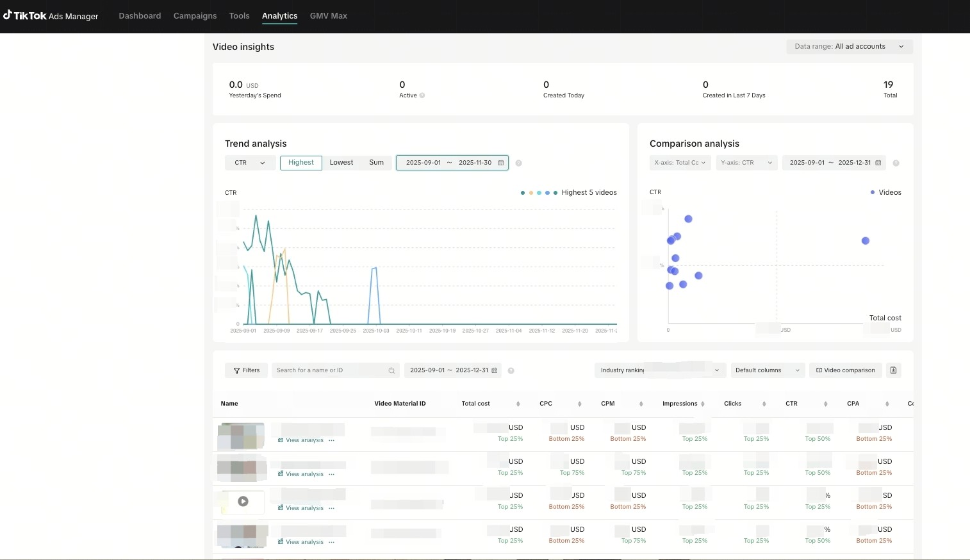Open the X-axis Total Cost dropdown
This screenshot has height=560, width=970.
coord(680,163)
